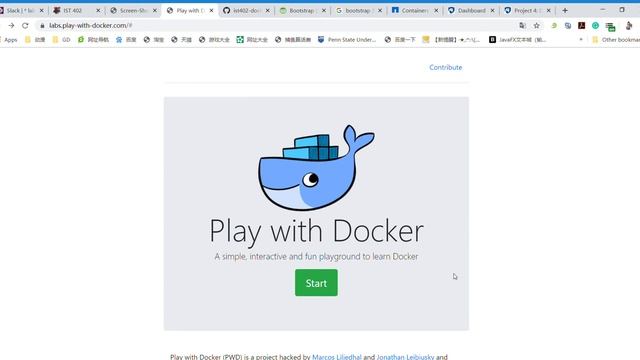640x360 pixels.
Task: Open a new browser tab
Action: 565,11
